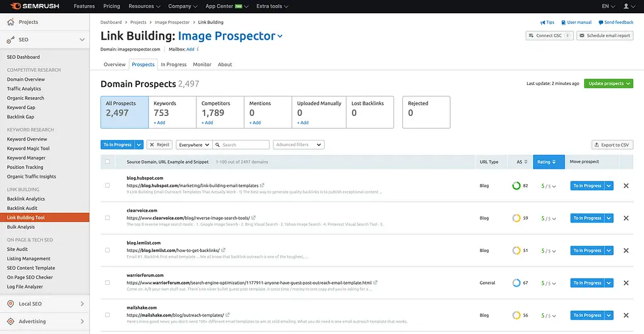Check the blog.hubspot.com row checkbox
The image size is (644, 334).
click(x=108, y=186)
